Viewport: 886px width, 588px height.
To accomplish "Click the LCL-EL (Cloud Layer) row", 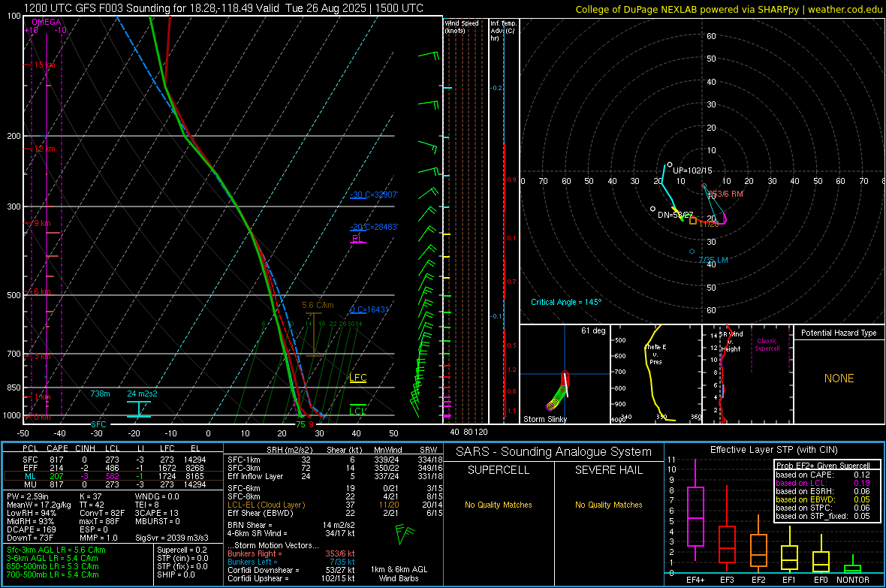I will tap(335, 505).
